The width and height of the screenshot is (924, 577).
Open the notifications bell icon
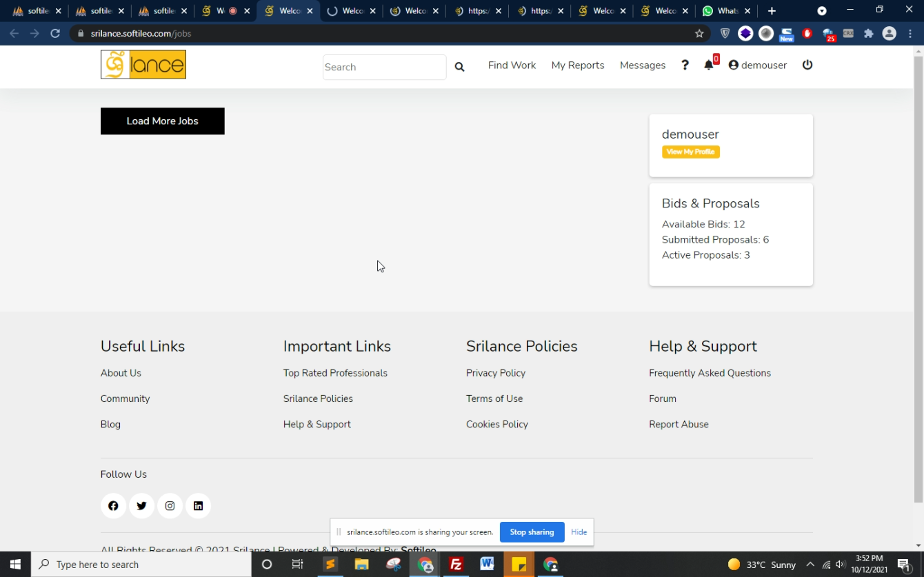(x=709, y=65)
